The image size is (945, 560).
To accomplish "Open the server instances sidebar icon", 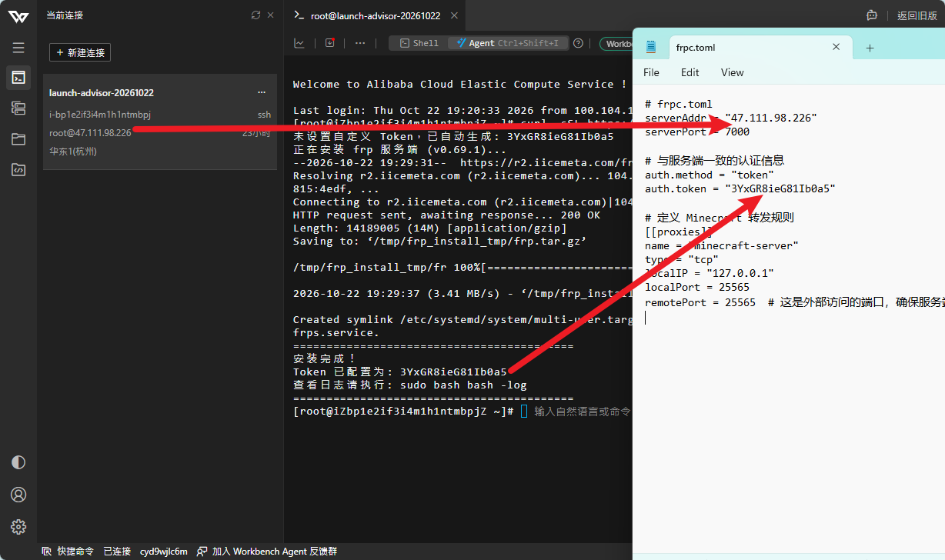I will click(18, 108).
